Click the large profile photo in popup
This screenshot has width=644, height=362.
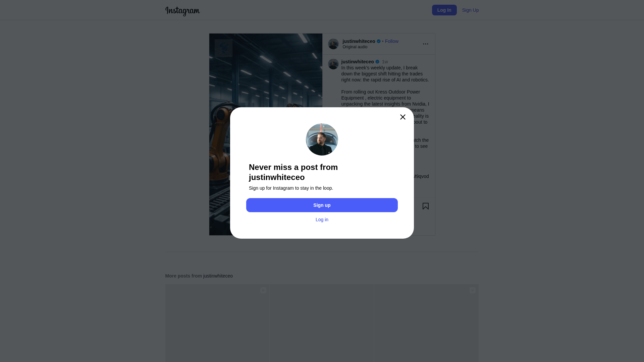click(x=322, y=139)
